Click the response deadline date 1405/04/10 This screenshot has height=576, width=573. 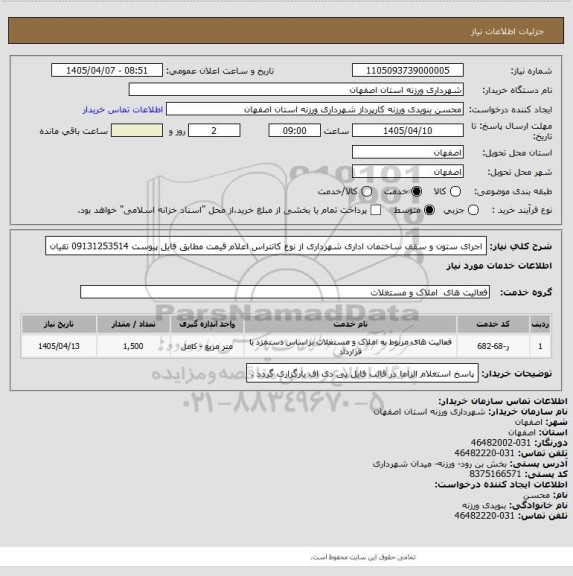click(x=408, y=130)
